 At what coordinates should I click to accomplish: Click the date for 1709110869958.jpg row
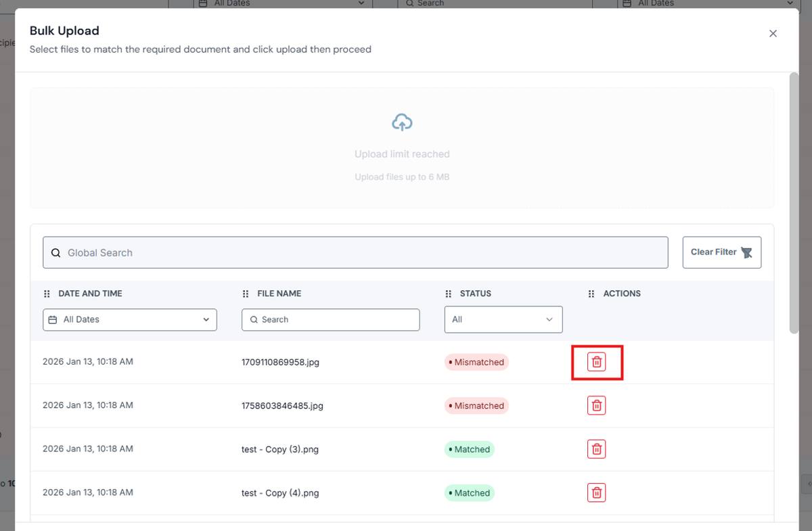click(88, 362)
